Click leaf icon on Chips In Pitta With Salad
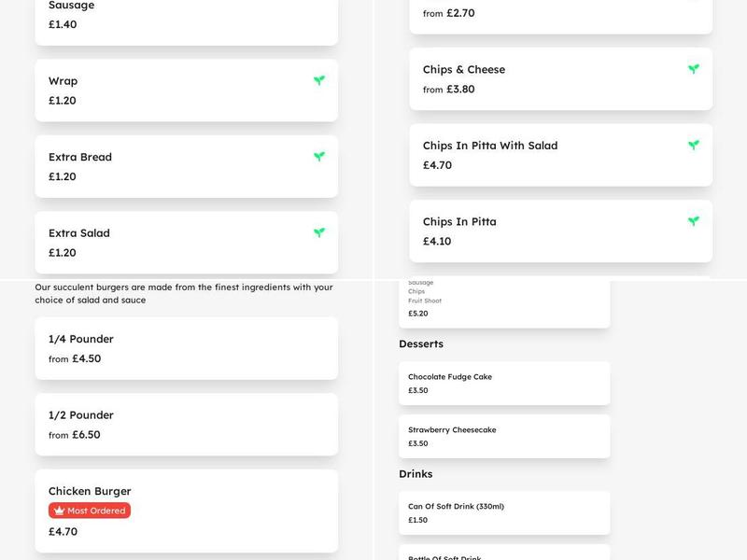The height and width of the screenshot is (560, 747). 694,146
